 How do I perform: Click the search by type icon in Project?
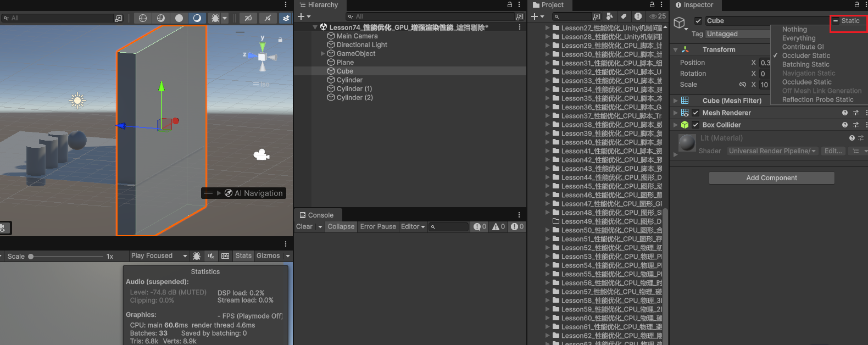coord(609,16)
